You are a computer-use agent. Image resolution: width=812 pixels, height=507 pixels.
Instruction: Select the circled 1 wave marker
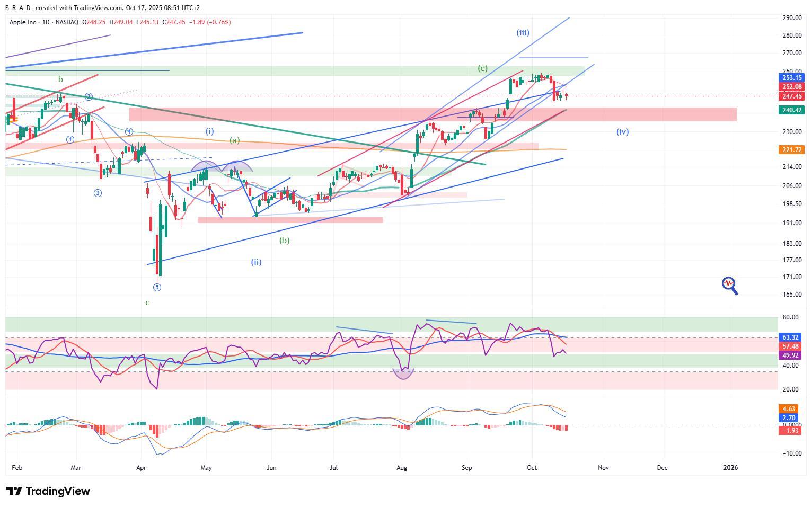pyautogui.click(x=70, y=139)
